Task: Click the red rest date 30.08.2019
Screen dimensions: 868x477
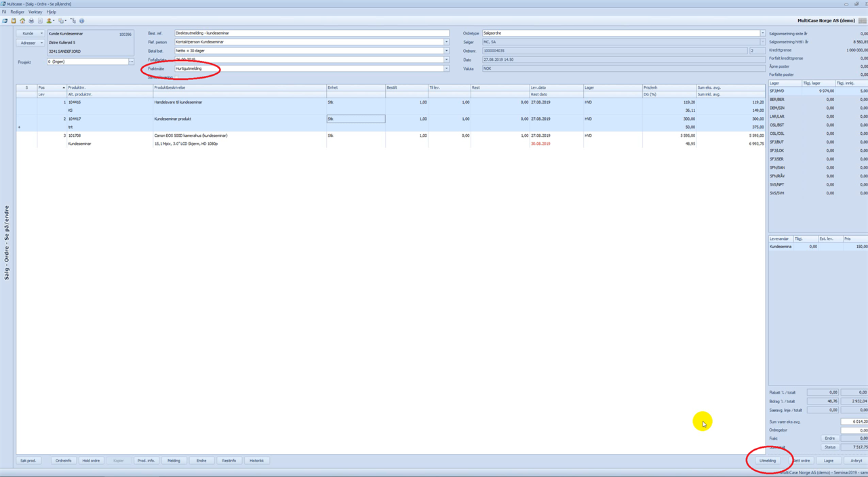Action: click(x=540, y=144)
